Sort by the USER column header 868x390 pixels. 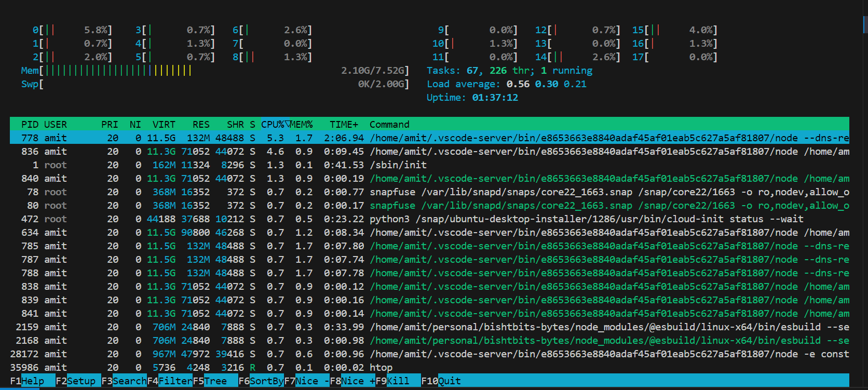(x=56, y=124)
